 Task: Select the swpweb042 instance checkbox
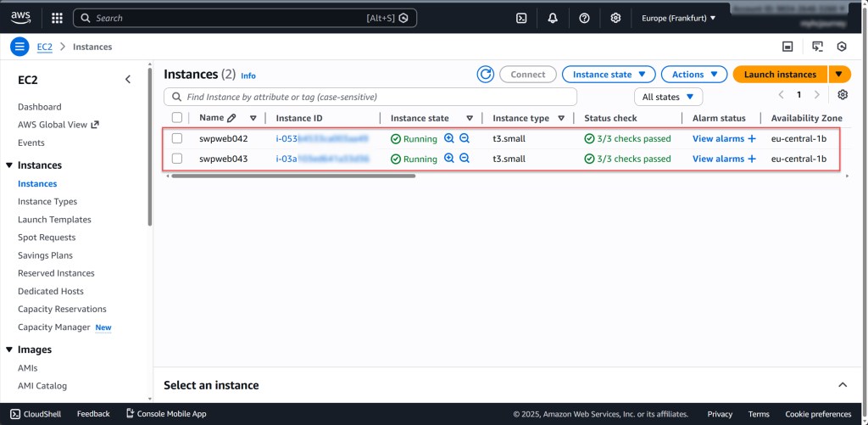tap(177, 138)
